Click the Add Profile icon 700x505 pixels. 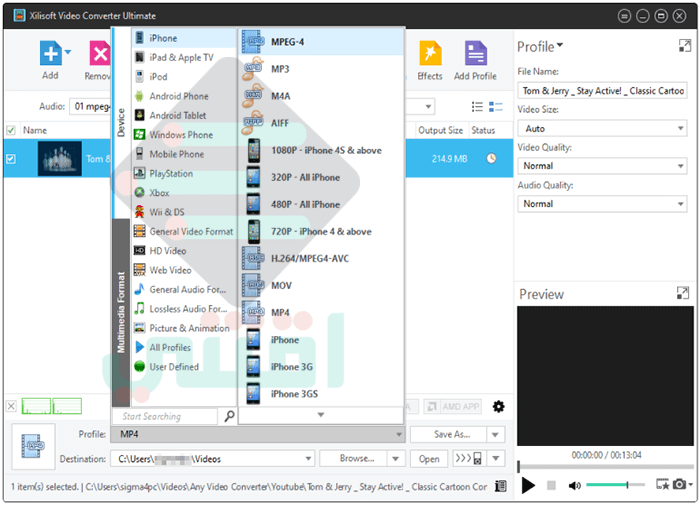point(475,53)
